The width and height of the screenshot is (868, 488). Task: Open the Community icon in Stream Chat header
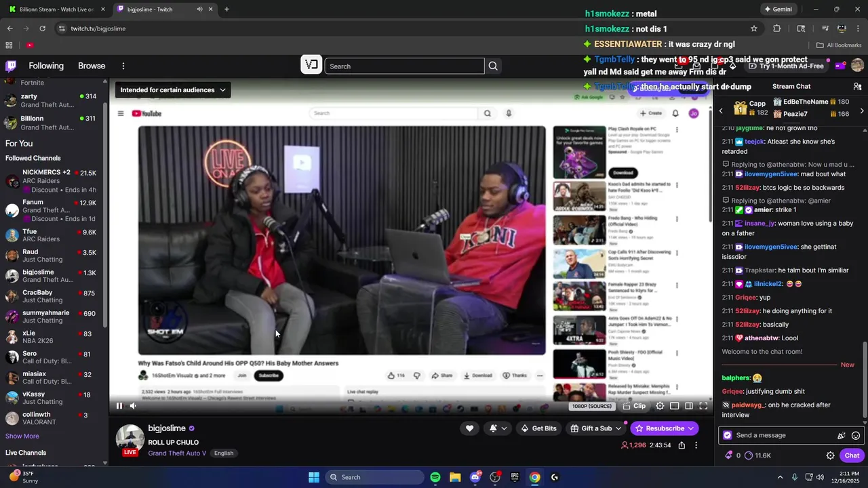pos(857,87)
